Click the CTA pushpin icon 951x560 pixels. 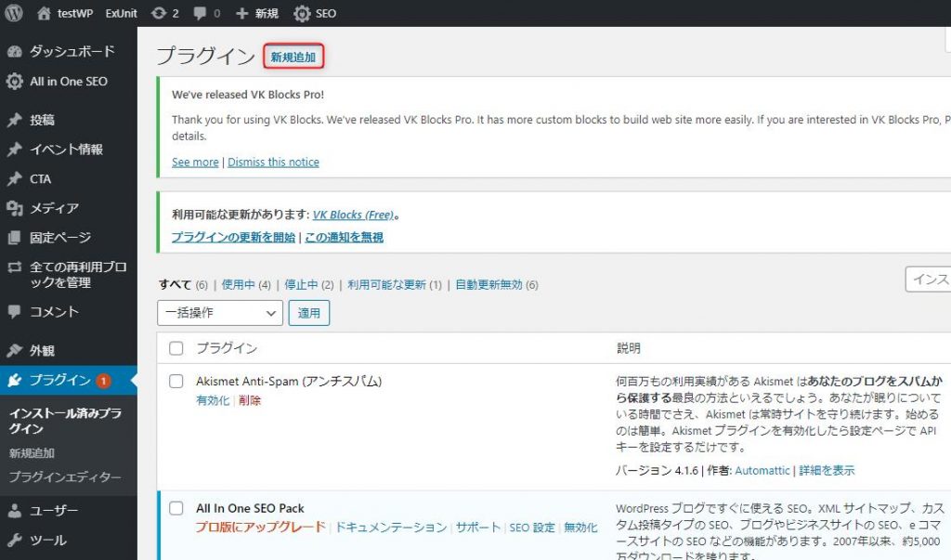click(15, 179)
